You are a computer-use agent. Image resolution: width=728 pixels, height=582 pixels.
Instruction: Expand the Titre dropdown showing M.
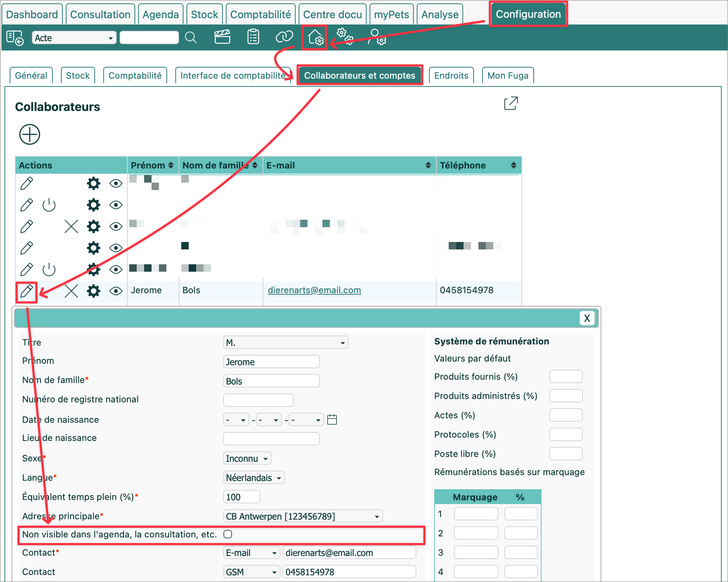point(285,343)
